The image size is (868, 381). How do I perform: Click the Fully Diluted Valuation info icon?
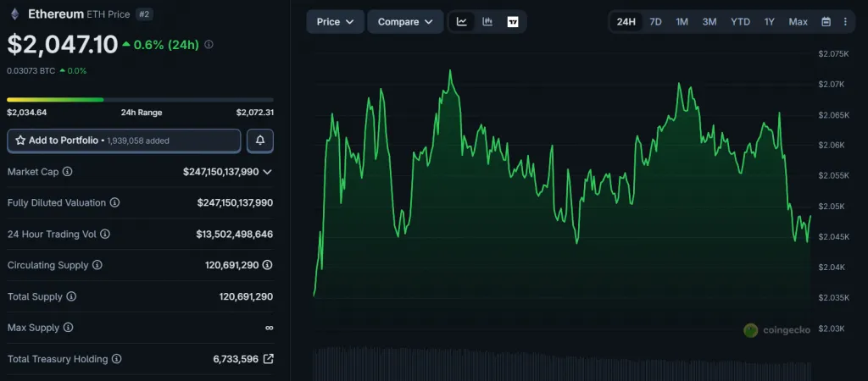point(114,203)
